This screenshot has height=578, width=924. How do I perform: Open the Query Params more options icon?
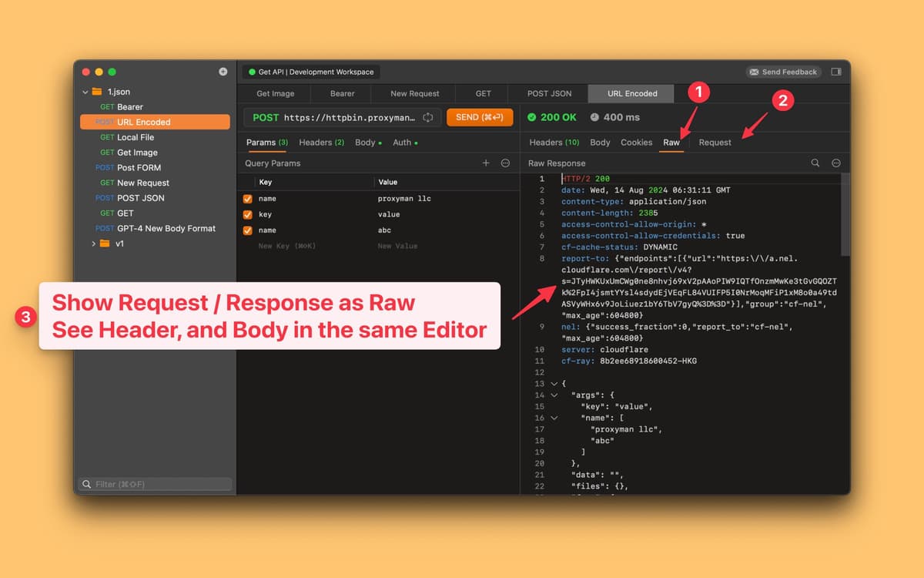(x=505, y=163)
